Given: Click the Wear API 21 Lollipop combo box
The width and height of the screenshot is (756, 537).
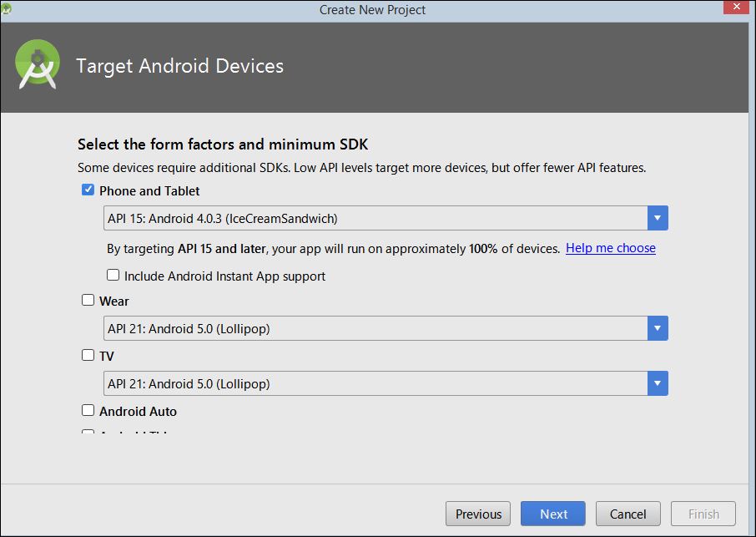Looking at the screenshot, I should click(x=386, y=328).
